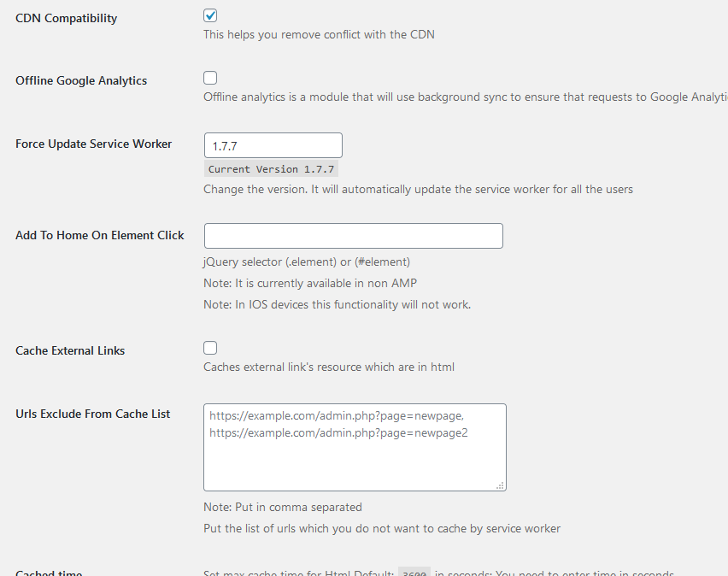Click the Offline Google Analytics label

81,80
